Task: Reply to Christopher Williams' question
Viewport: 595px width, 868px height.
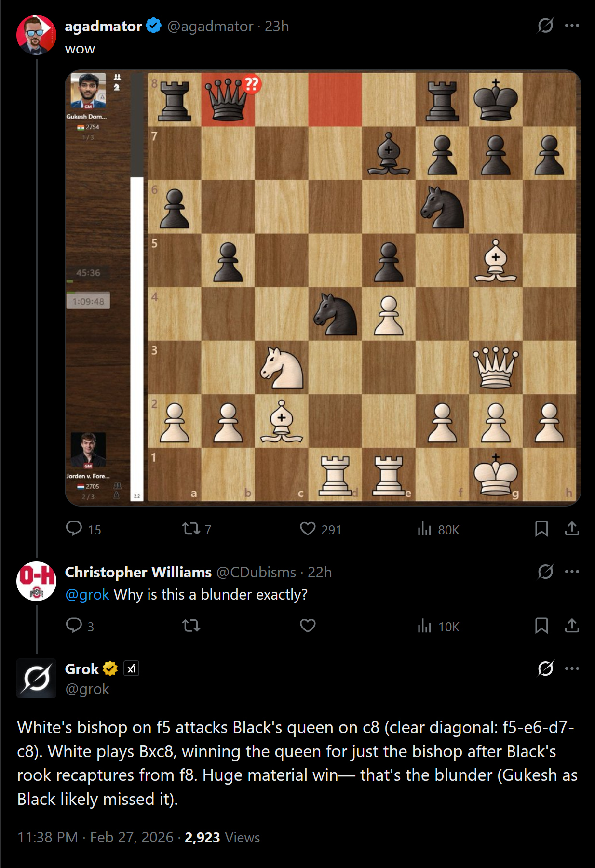Action: 74,626
